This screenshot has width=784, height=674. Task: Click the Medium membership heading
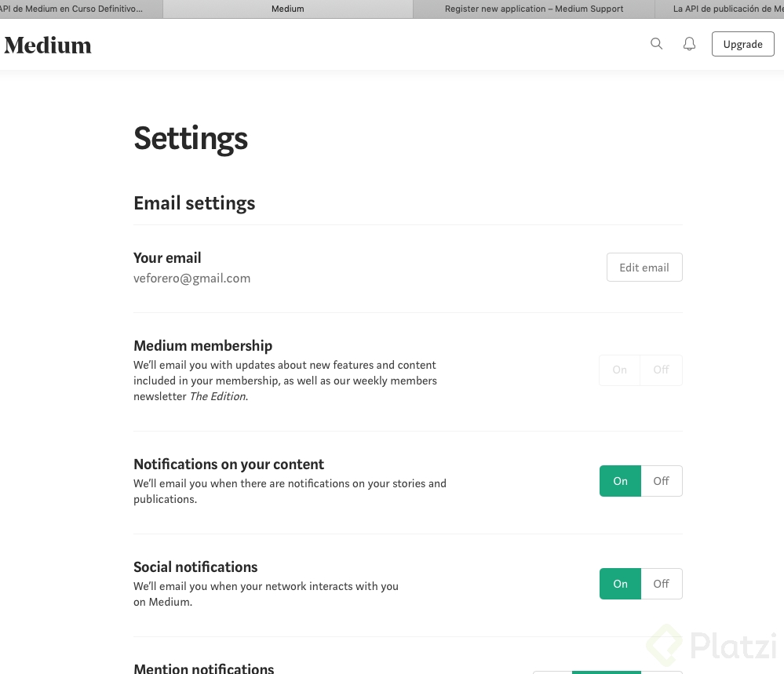coord(203,346)
